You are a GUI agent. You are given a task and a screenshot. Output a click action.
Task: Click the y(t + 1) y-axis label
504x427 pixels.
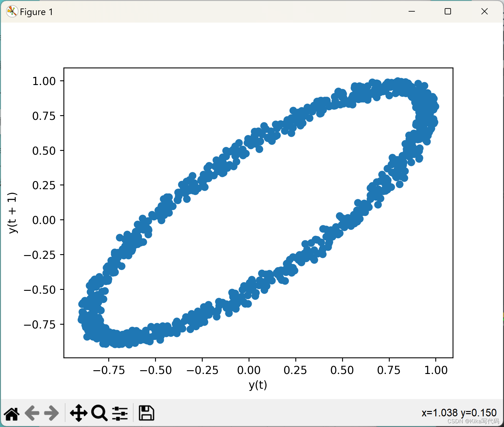coord(13,213)
